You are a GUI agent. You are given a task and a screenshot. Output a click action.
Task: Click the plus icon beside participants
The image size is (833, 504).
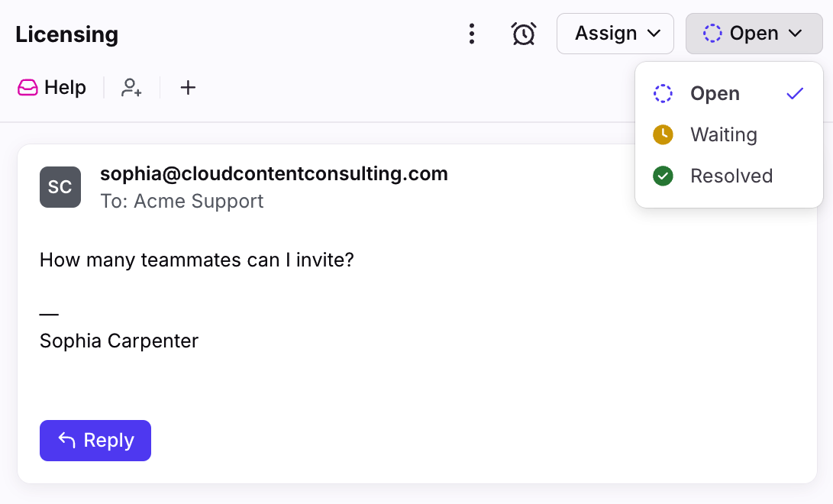click(188, 88)
